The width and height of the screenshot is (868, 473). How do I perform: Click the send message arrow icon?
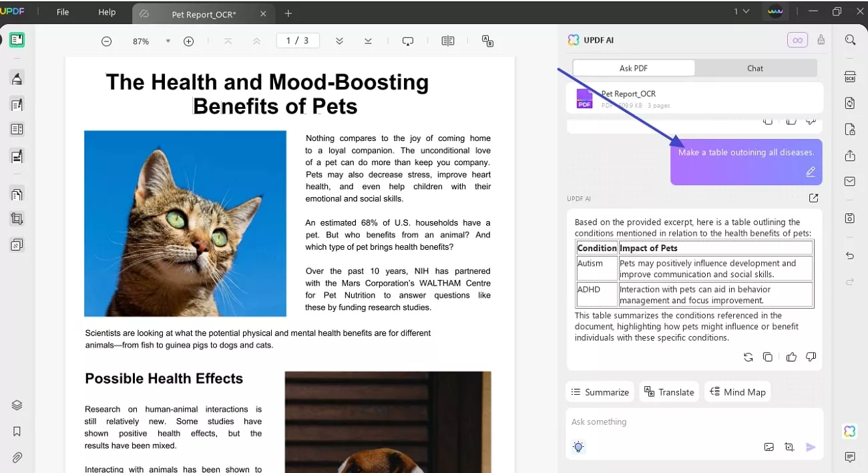tap(811, 447)
